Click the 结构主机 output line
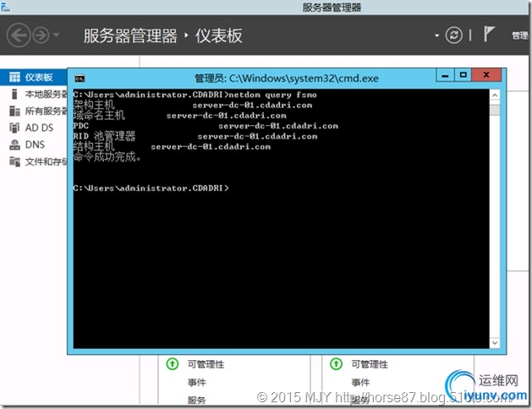 (x=172, y=147)
